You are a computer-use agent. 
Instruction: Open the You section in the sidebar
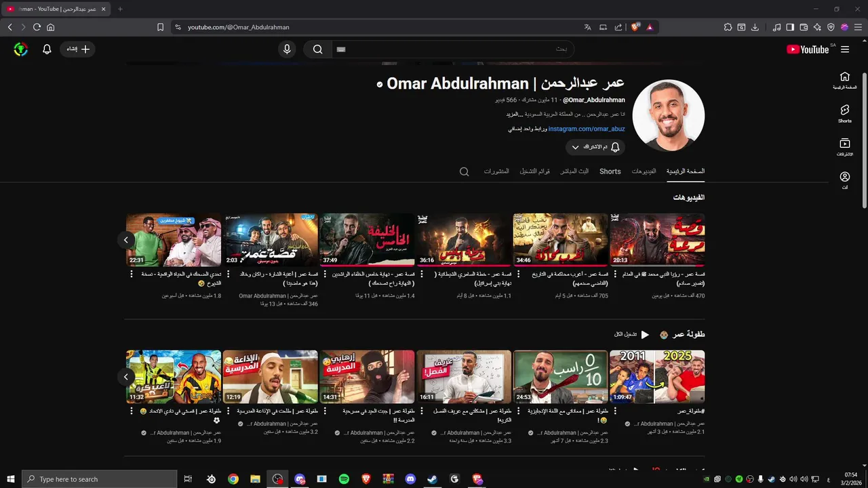click(x=845, y=180)
